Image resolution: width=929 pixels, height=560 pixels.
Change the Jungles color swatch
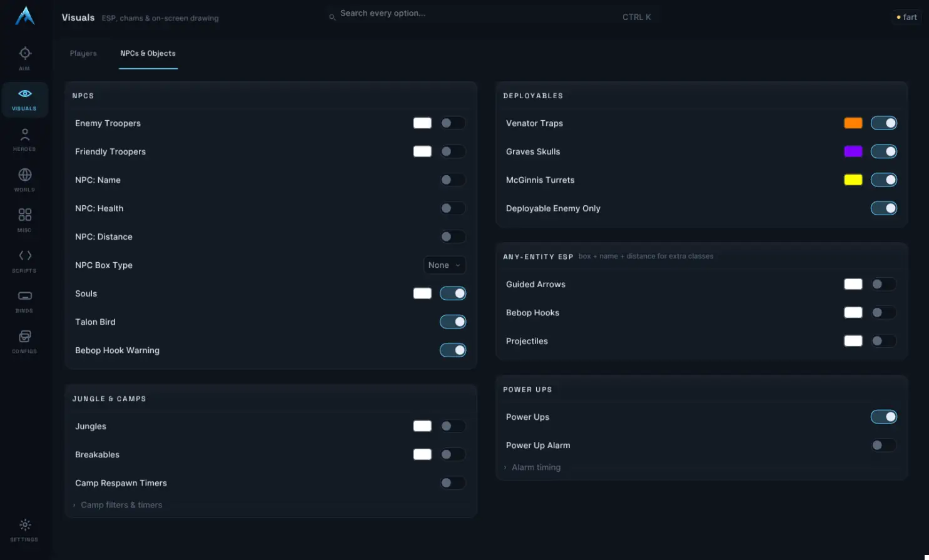pos(422,426)
